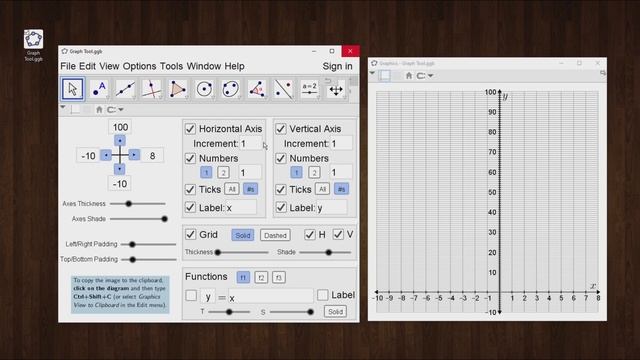Click the Undo arrow in toolbar

point(328,81)
